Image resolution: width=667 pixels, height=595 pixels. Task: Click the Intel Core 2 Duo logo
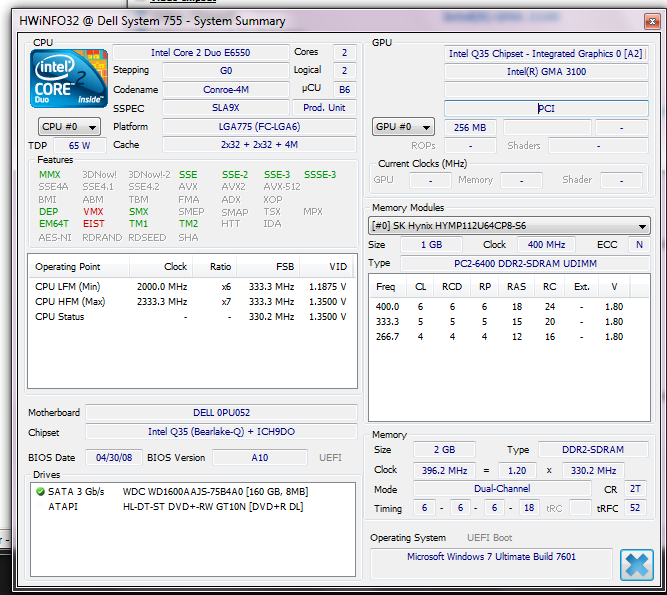tap(68, 79)
